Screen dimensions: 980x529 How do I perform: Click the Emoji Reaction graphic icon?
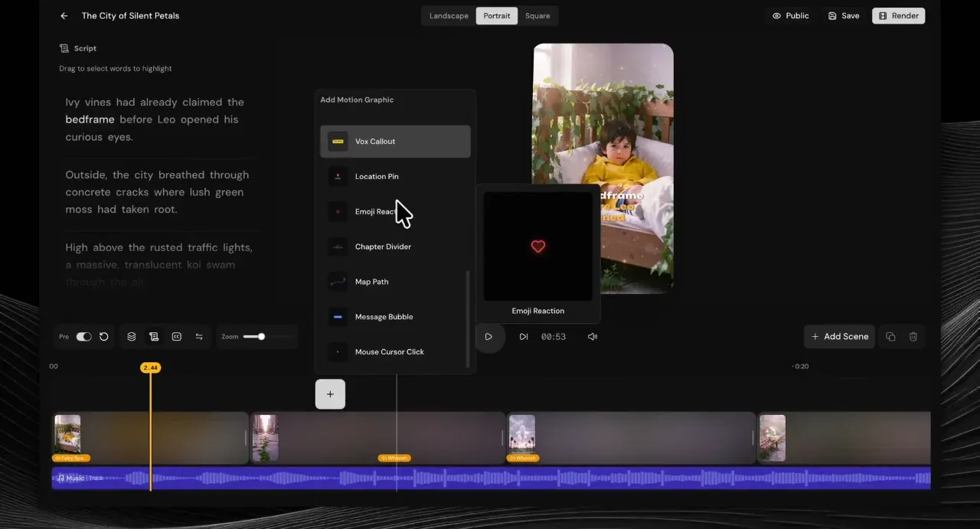pos(338,211)
